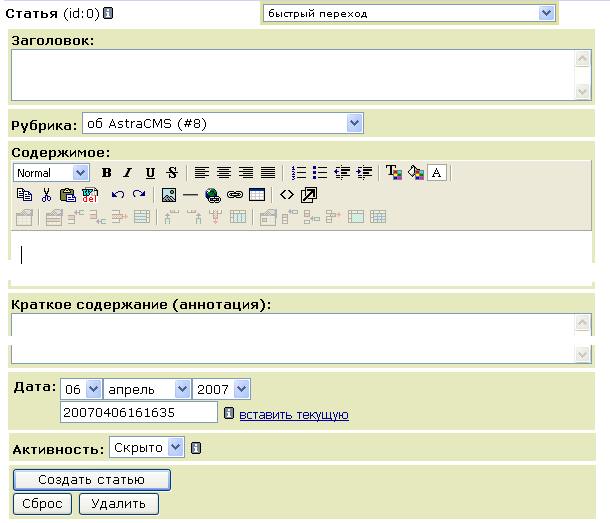Expand the Рубрика category dropdown
This screenshot has height=523, width=610.
click(x=222, y=124)
